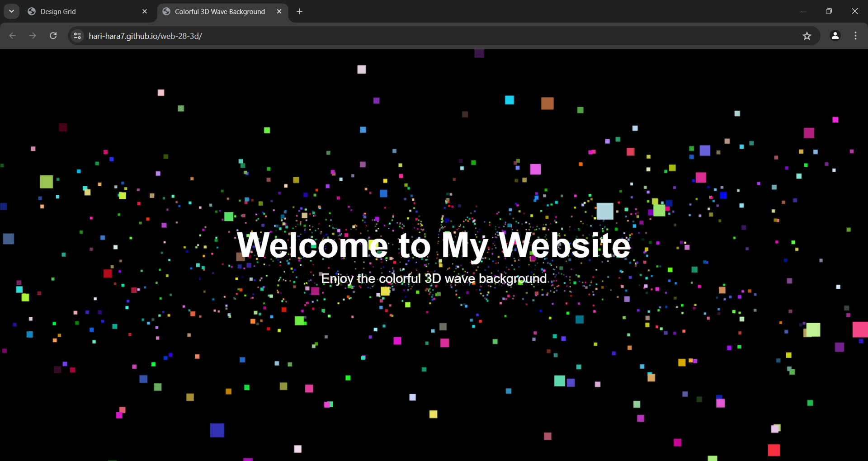Reload the current page
This screenshot has width=868, height=461.
click(x=53, y=36)
